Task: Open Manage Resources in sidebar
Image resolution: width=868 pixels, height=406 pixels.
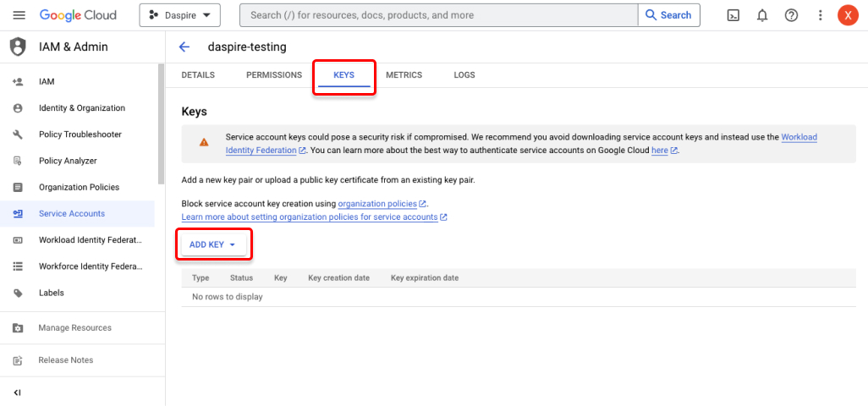Action: (x=74, y=328)
